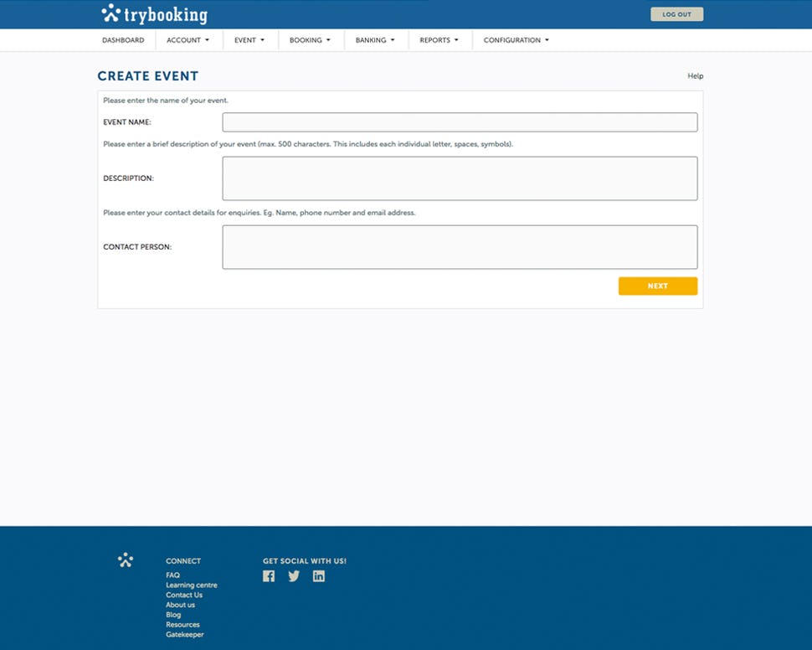Open TryBooking's Facebook page
The image size is (812, 650).
coord(269,575)
